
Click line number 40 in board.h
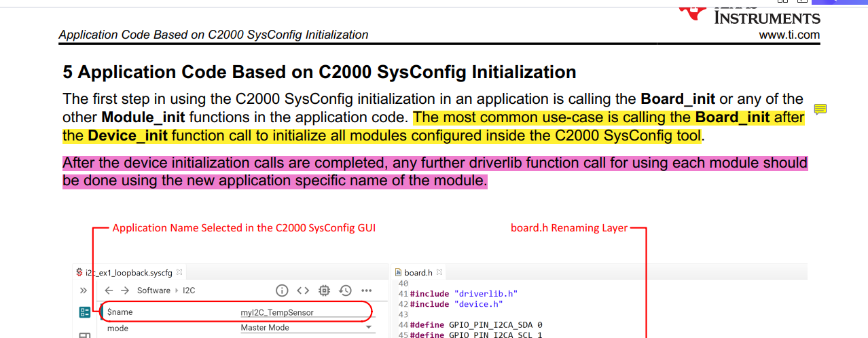click(x=403, y=283)
